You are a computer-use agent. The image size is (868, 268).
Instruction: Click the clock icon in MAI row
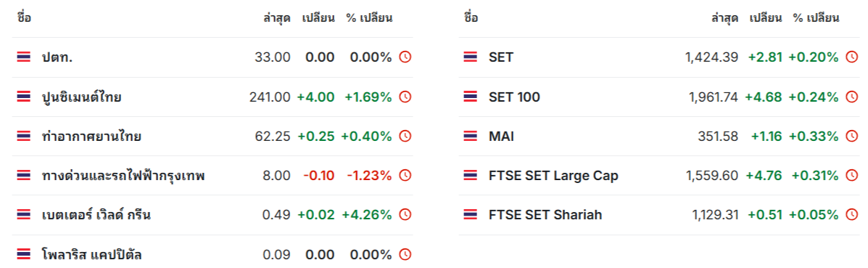[x=852, y=136]
